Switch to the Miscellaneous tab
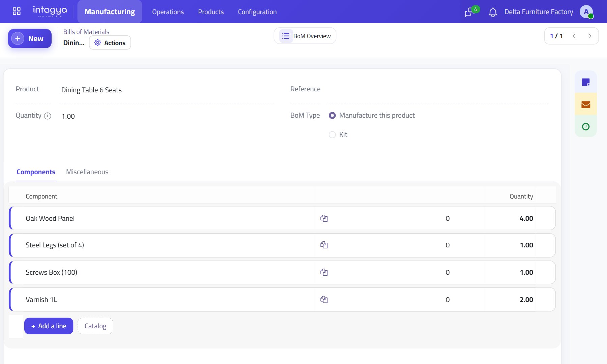Screen dimensions: 607x364 pyautogui.click(x=87, y=172)
